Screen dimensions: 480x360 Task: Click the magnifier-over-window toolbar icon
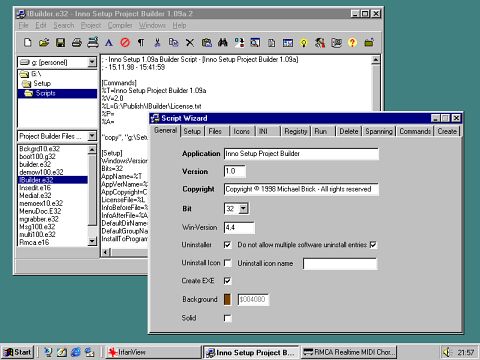coord(255,43)
